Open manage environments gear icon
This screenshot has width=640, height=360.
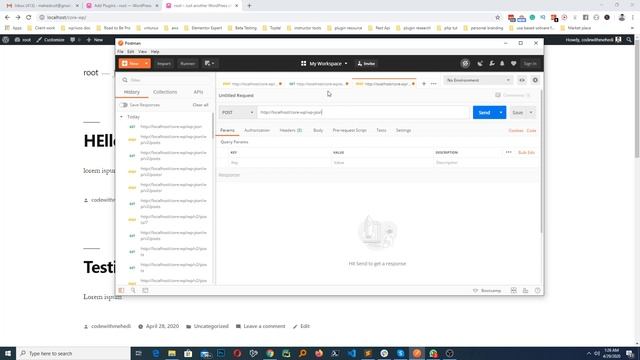point(535,80)
